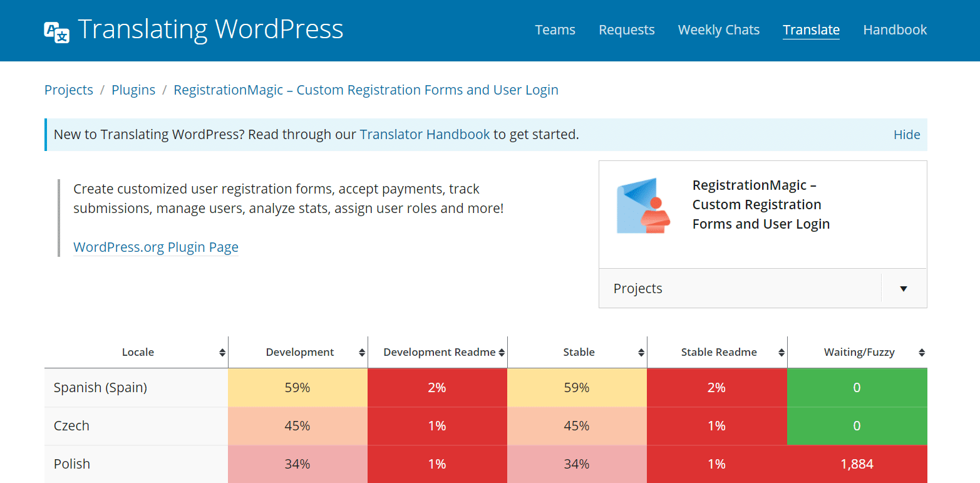Open Weekly Chats in the header
This screenshot has height=483, width=980.
tap(718, 29)
